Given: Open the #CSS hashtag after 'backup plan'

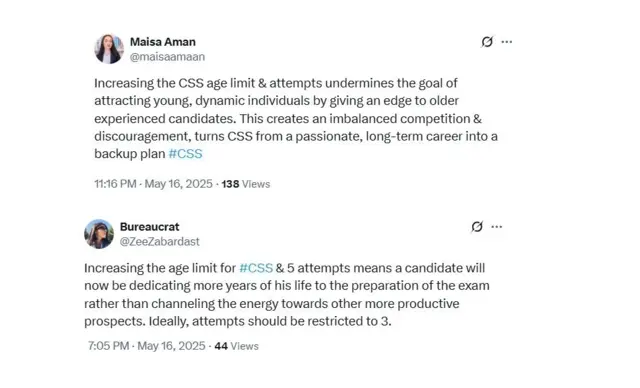Looking at the screenshot, I should click(185, 154).
